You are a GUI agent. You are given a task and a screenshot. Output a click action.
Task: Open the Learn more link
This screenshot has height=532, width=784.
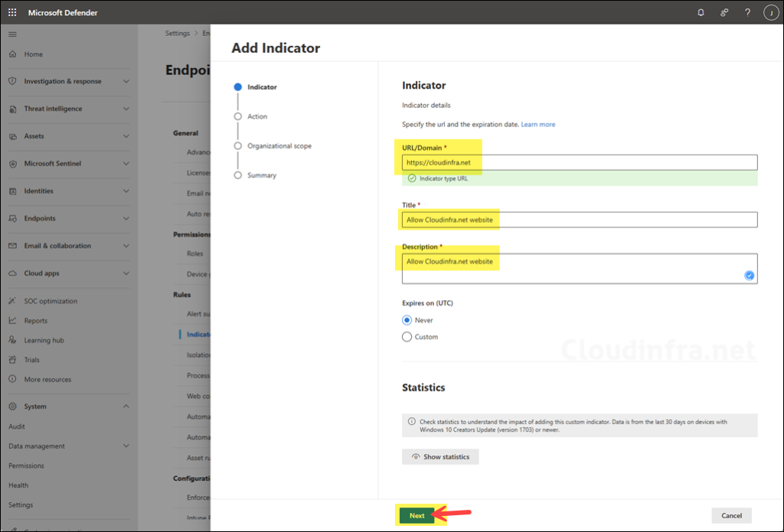coord(537,123)
